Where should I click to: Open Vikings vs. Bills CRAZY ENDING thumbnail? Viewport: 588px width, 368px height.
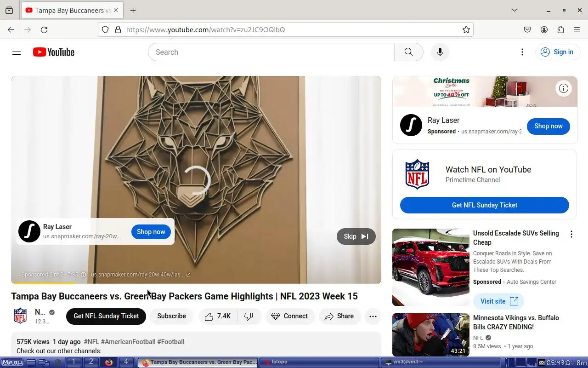click(431, 335)
